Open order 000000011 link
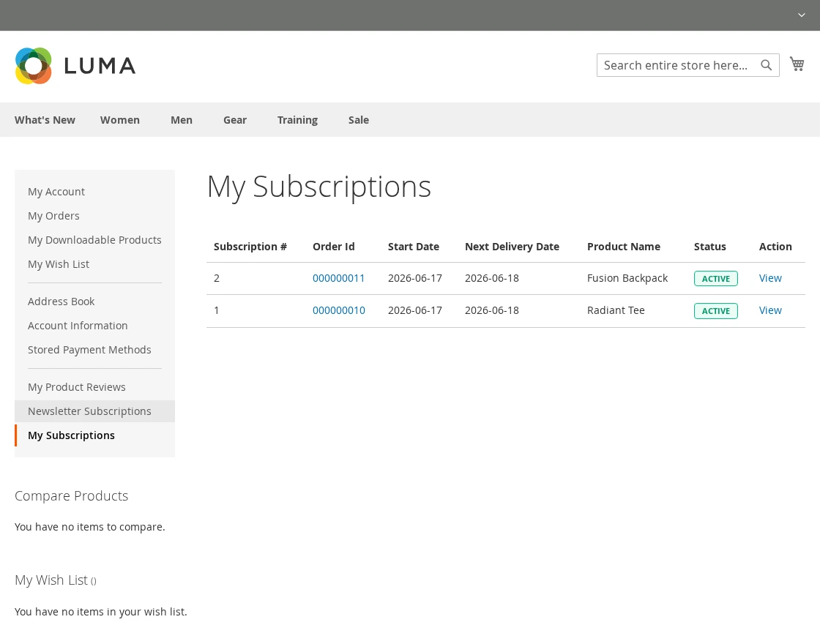 (338, 278)
